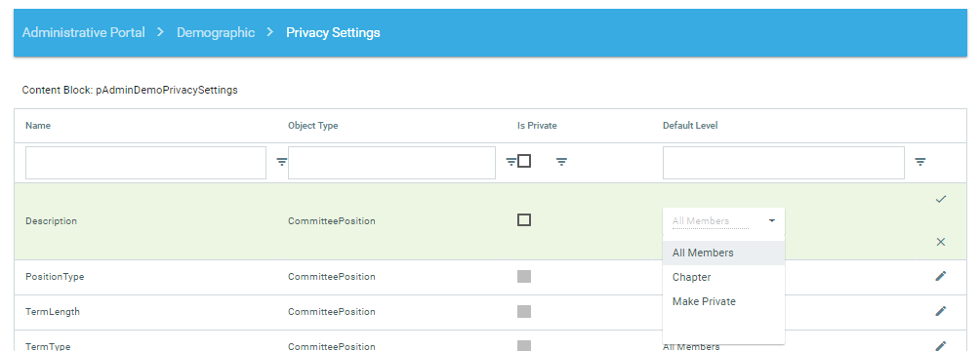Click the Object Type column filter icon

[510, 162]
